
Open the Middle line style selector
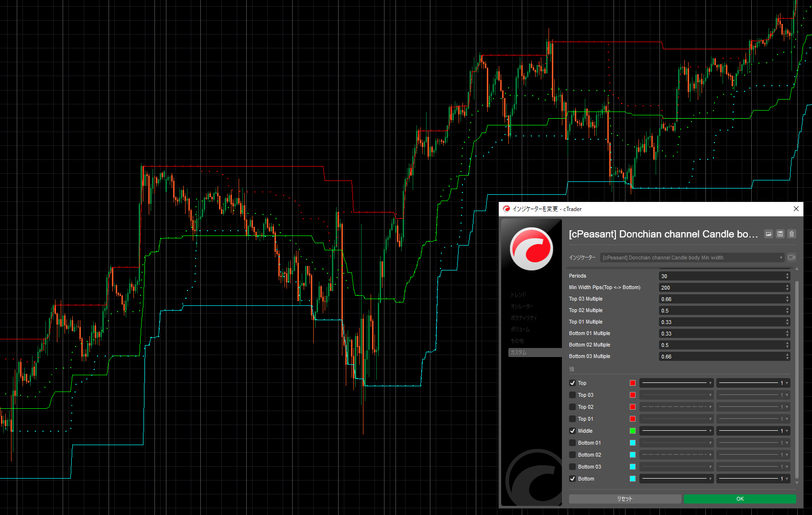tap(676, 430)
